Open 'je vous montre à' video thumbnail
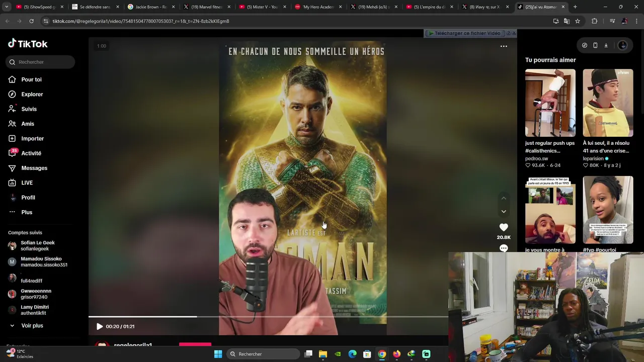Screen dimensions: 644x362 (550, 210)
